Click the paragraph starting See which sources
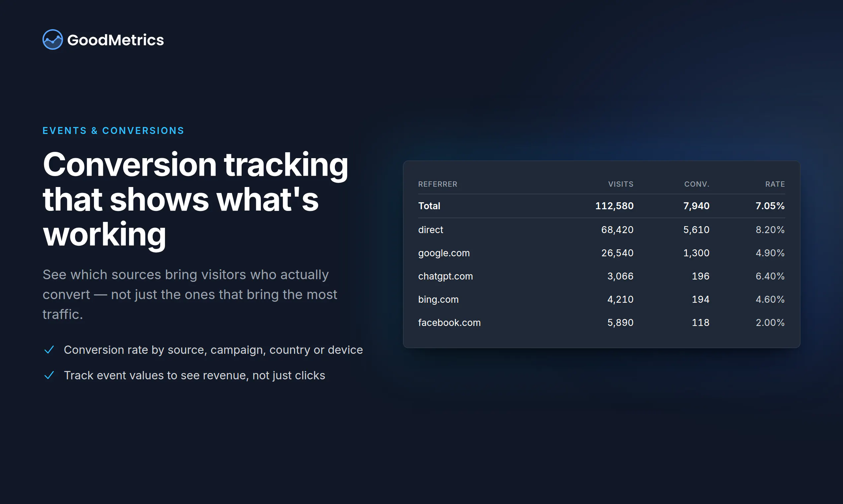The height and width of the screenshot is (504, 843). [190, 294]
